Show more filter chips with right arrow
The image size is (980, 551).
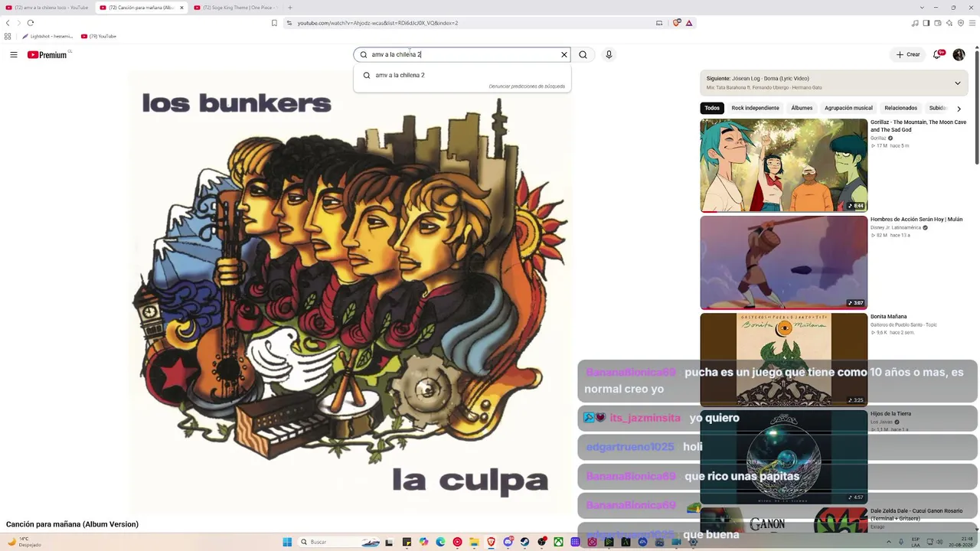[959, 109]
